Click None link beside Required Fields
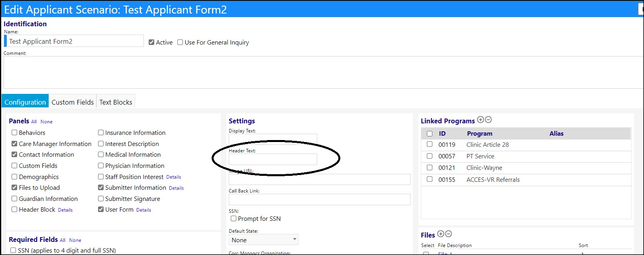644x255 pixels. 75,240
